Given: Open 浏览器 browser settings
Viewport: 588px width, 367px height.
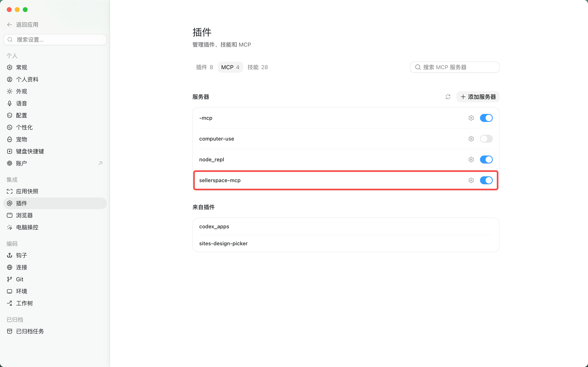Looking at the screenshot, I should click(x=55, y=215).
